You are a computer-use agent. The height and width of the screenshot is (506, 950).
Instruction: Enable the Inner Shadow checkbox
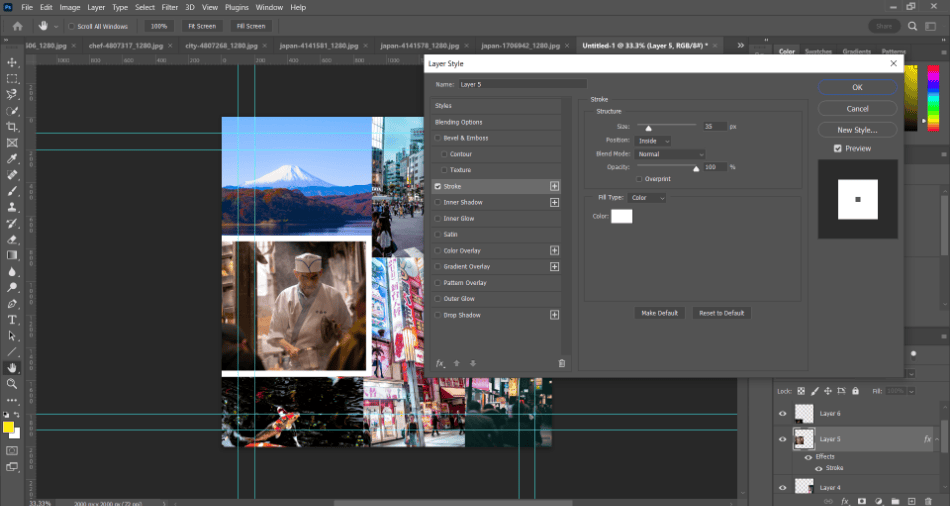point(437,202)
